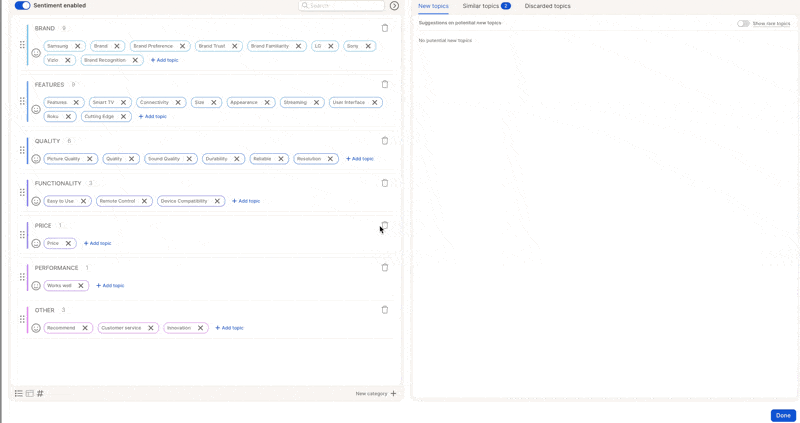Remove the Remote Control topic
The height and width of the screenshot is (423, 800).
tap(144, 201)
